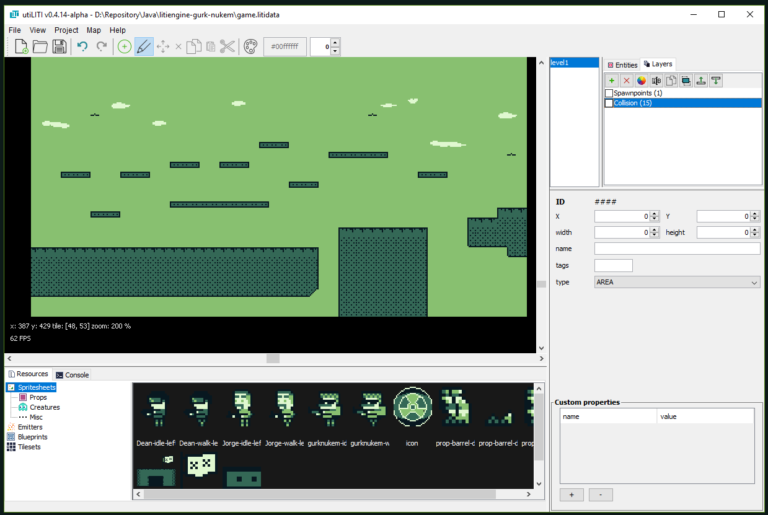Select the green circle plus create tool
Image resolution: width=768 pixels, height=515 pixels.
(124, 47)
